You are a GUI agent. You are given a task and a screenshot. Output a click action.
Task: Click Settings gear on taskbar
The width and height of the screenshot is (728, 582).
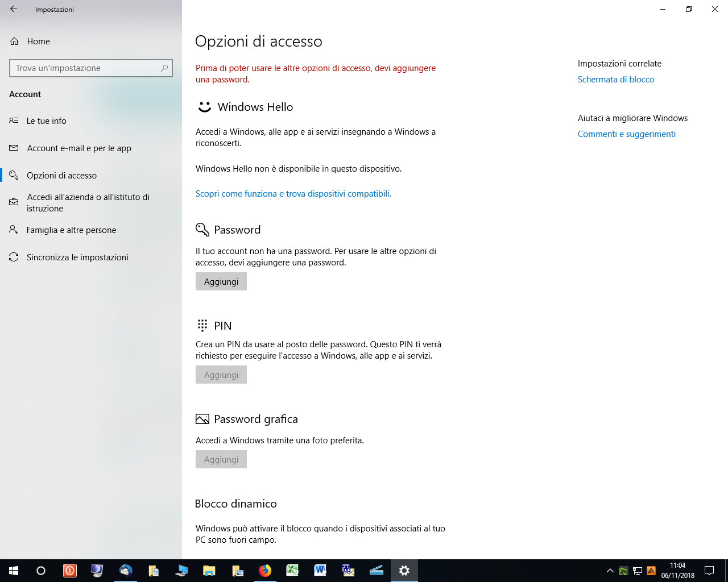point(404,571)
